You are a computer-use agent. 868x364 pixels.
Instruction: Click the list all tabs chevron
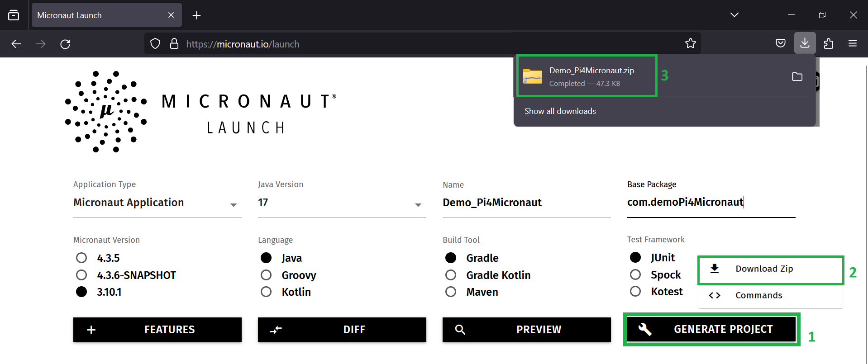point(734,15)
